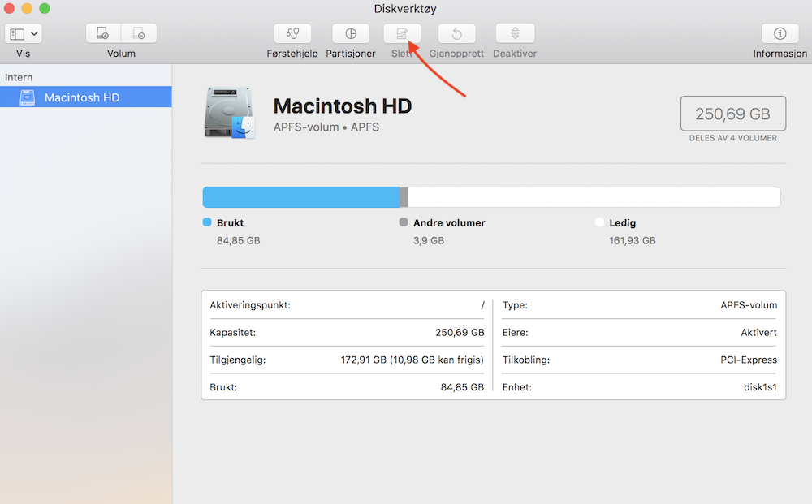Click the white Ledig portion of storage bar
This screenshot has height=504, width=812.
coord(594,197)
